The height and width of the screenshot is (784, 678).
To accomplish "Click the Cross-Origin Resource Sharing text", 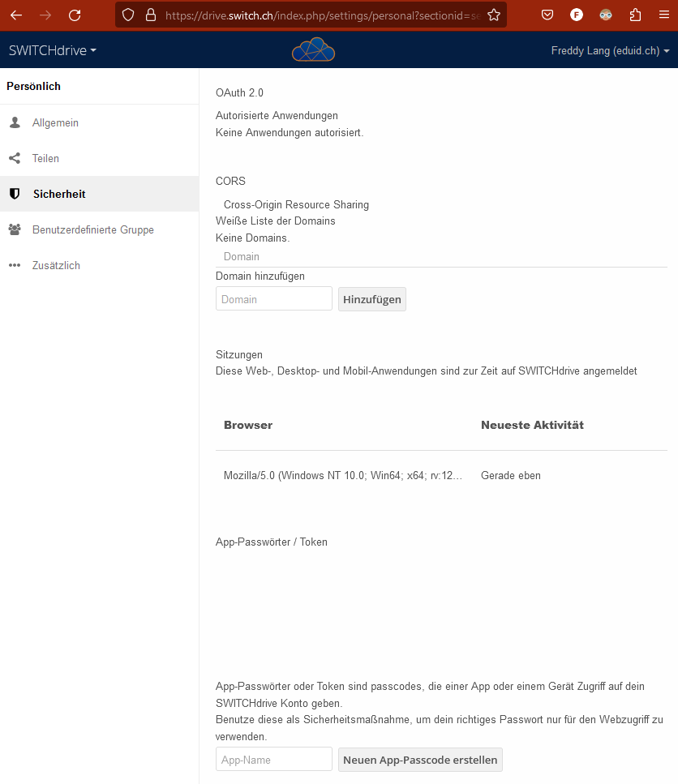I will (296, 204).
